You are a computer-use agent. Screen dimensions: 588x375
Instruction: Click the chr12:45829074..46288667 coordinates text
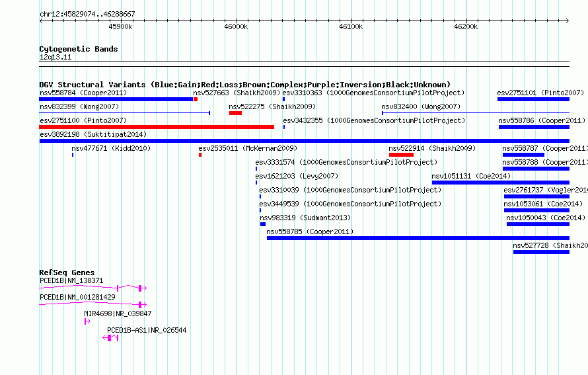tap(87, 15)
